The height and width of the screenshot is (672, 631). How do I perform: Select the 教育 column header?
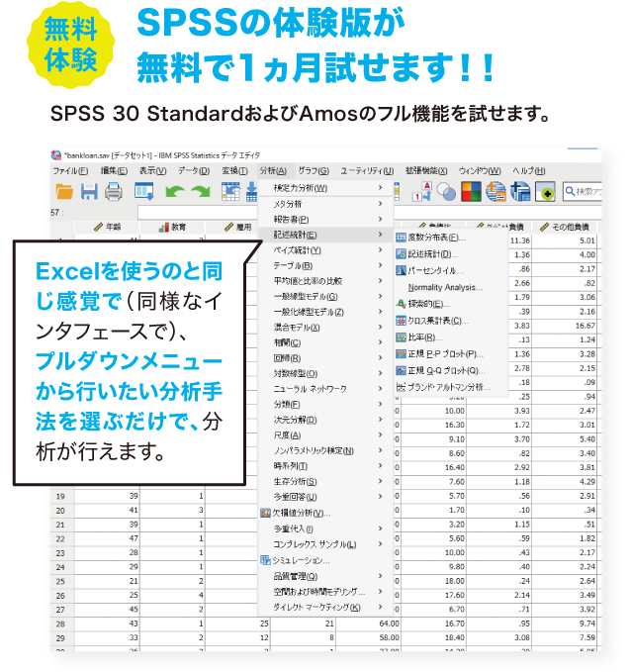click(x=173, y=228)
